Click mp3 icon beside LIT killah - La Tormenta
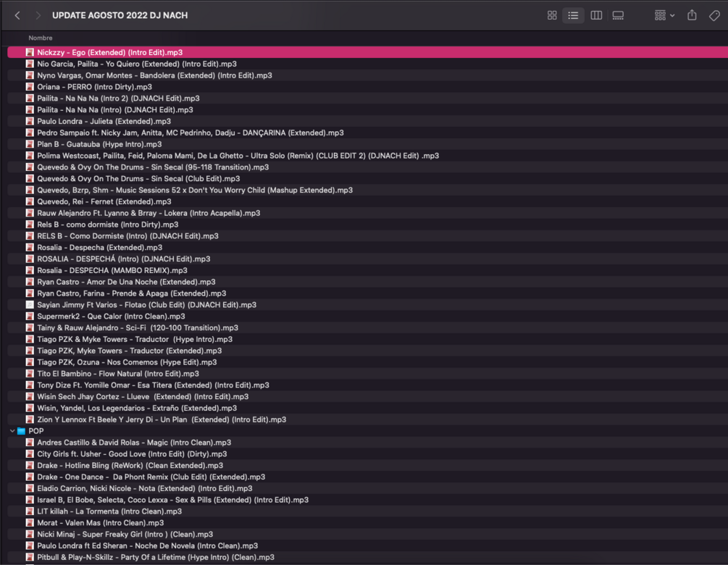Viewport: 728px width, 565px height. click(30, 511)
